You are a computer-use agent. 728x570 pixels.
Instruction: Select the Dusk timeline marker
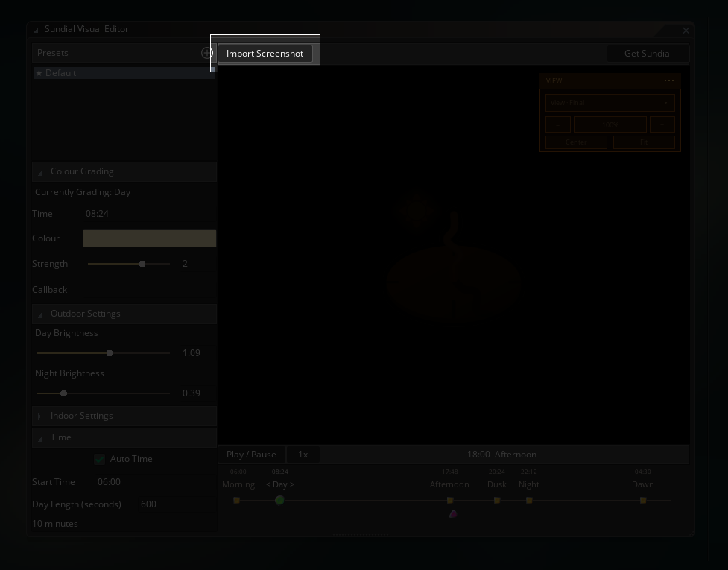[x=497, y=501]
